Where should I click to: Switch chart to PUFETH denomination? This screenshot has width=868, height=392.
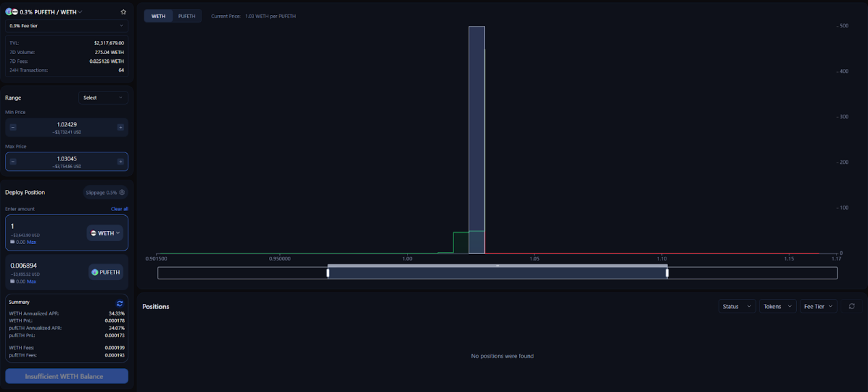pos(186,16)
